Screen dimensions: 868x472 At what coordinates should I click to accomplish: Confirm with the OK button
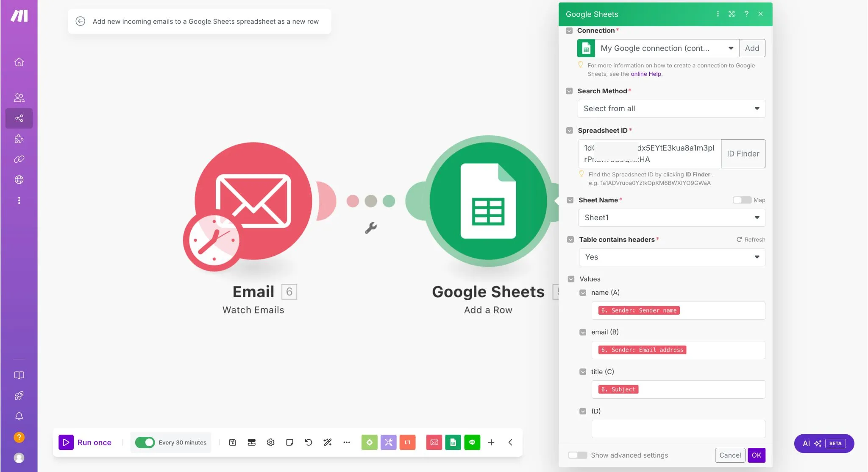(x=757, y=455)
